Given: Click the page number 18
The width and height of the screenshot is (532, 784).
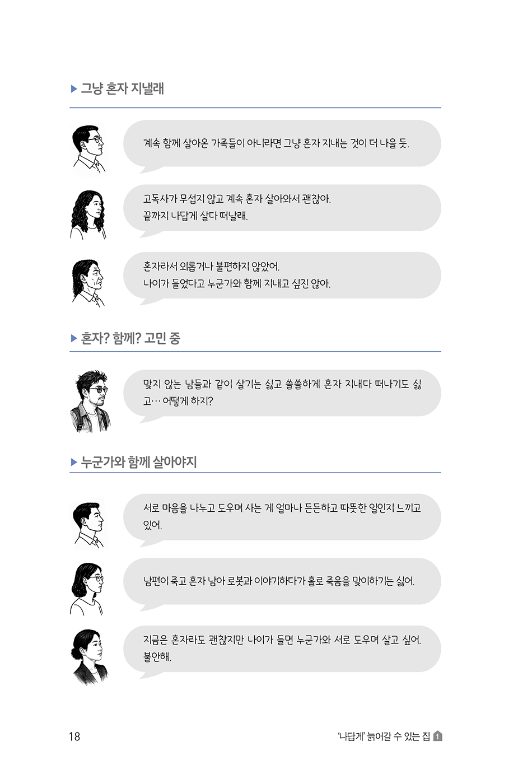Looking at the screenshot, I should (74, 736).
